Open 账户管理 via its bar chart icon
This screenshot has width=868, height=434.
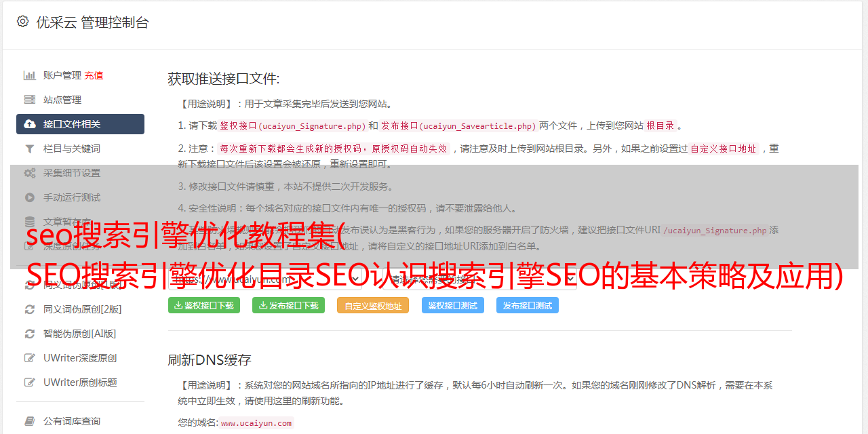(x=30, y=75)
